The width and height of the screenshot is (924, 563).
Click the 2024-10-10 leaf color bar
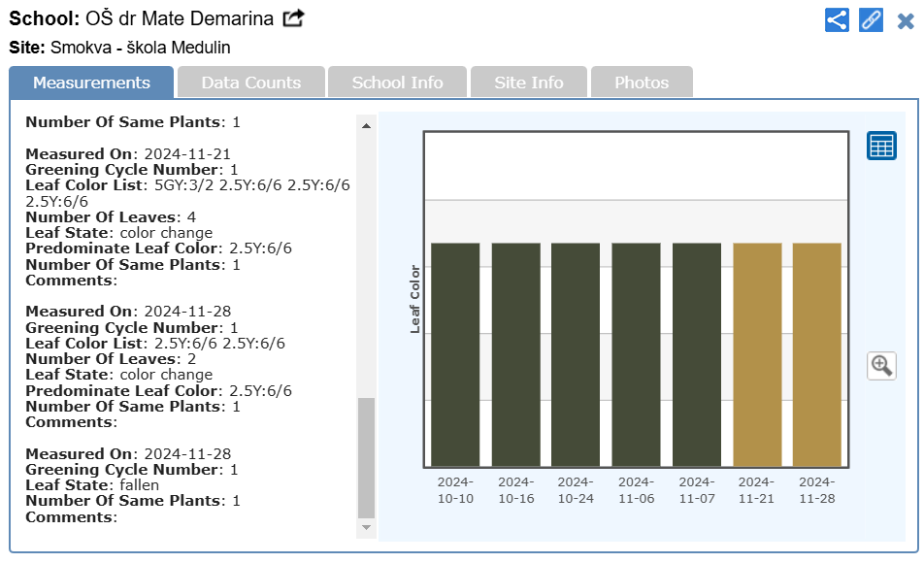[x=455, y=354]
